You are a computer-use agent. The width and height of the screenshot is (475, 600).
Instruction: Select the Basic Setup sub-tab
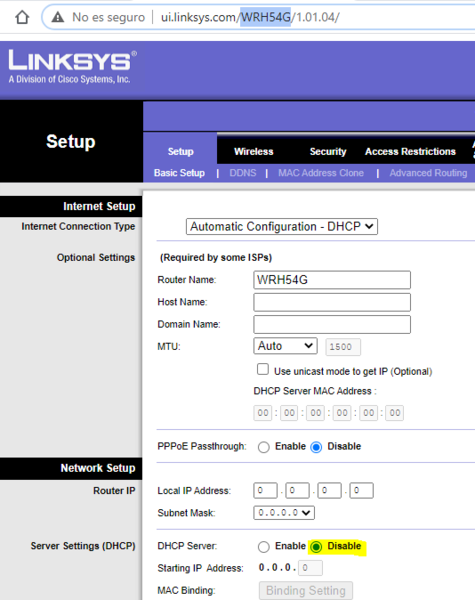click(x=179, y=173)
